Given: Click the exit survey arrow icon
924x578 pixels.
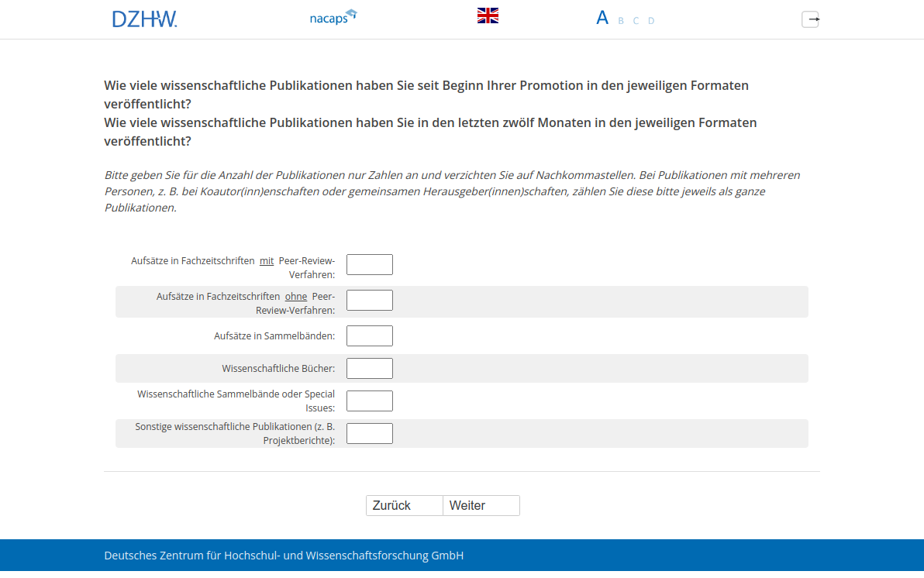Looking at the screenshot, I should 810,19.
